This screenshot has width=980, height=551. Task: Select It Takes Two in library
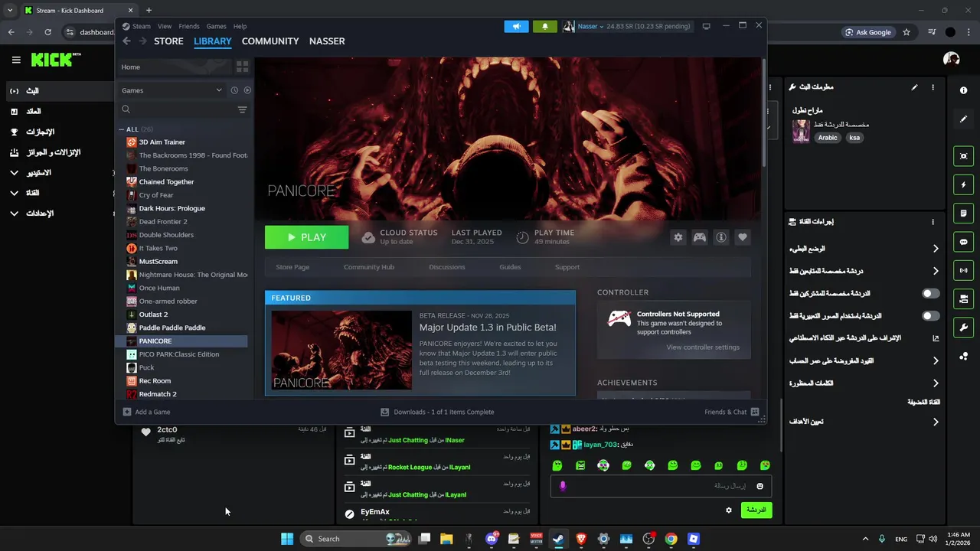(158, 248)
